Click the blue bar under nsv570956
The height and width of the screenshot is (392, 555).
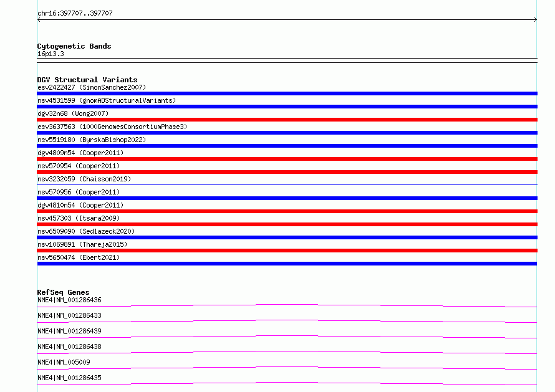point(287,198)
